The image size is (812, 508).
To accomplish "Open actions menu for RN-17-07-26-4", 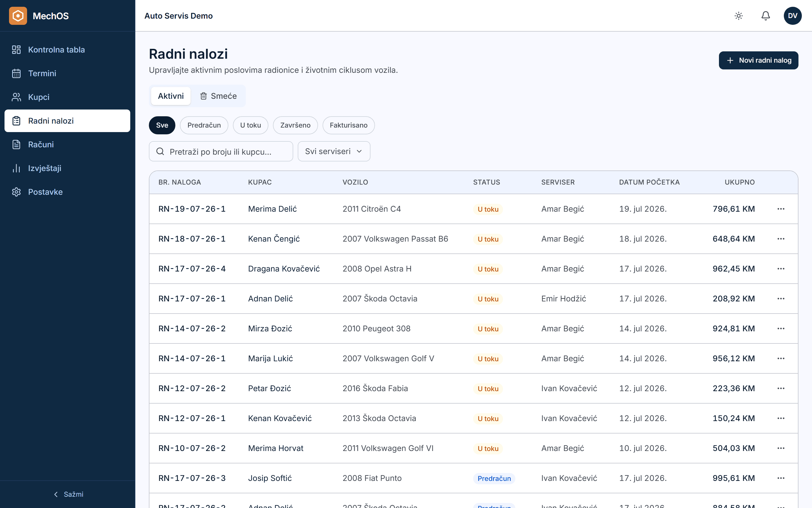I will (781, 269).
